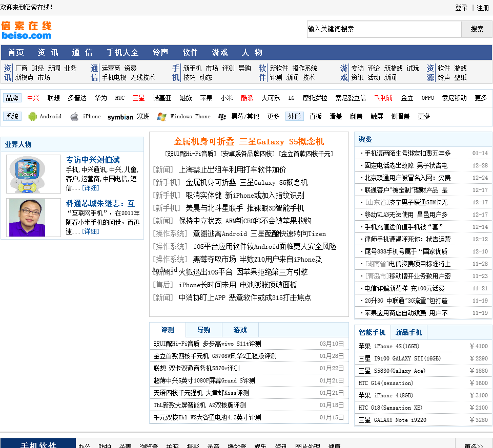This screenshot has width=493, height=448.
Task: Click the Windows Phone flag icon
Action: [162, 117]
